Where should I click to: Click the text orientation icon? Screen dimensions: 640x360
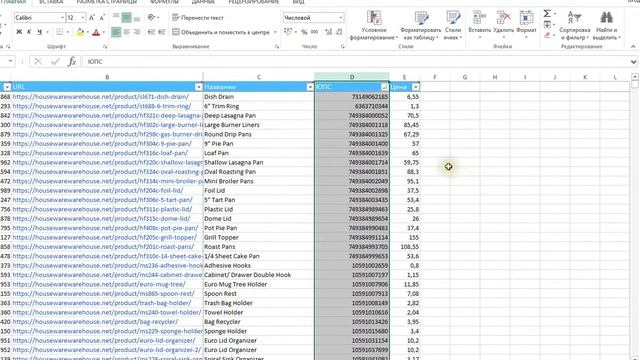pyautogui.click(x=151, y=18)
